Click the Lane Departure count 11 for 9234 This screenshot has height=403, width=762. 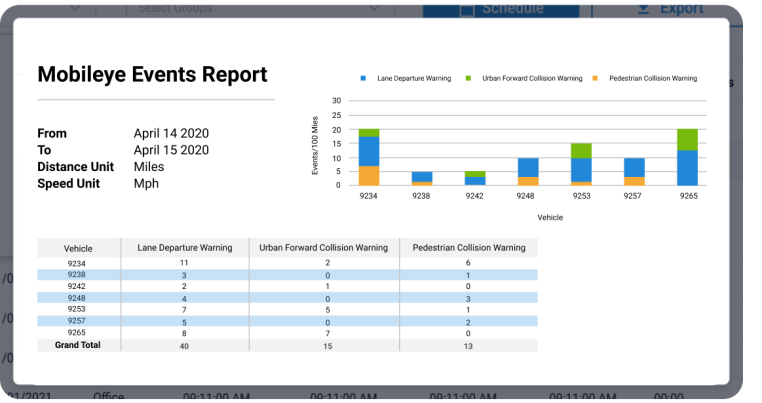pyautogui.click(x=184, y=263)
